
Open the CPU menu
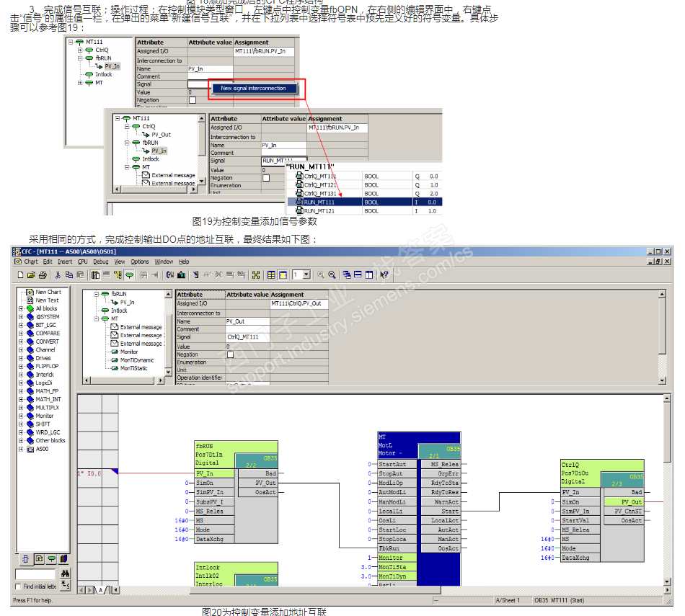[x=83, y=262]
